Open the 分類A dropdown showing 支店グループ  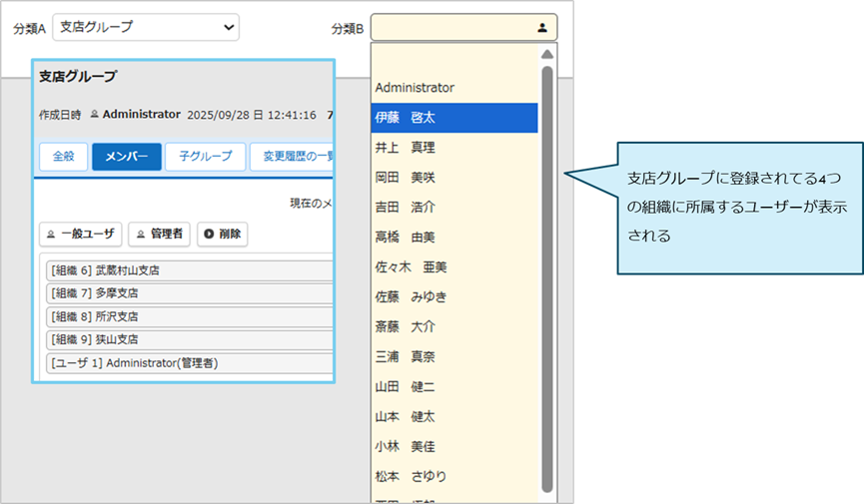(x=145, y=27)
